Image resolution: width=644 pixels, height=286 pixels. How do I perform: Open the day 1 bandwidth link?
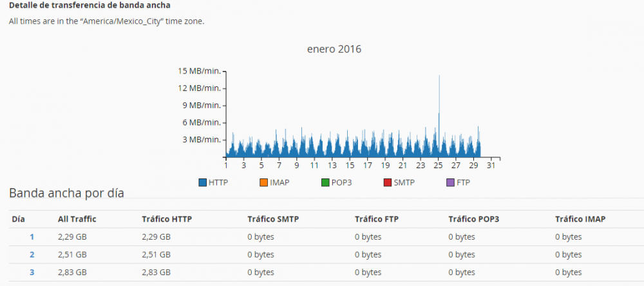pyautogui.click(x=32, y=237)
